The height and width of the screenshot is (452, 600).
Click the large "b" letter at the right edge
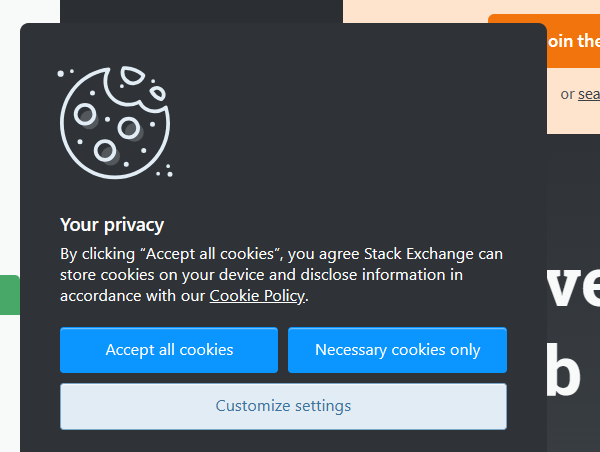point(564,370)
